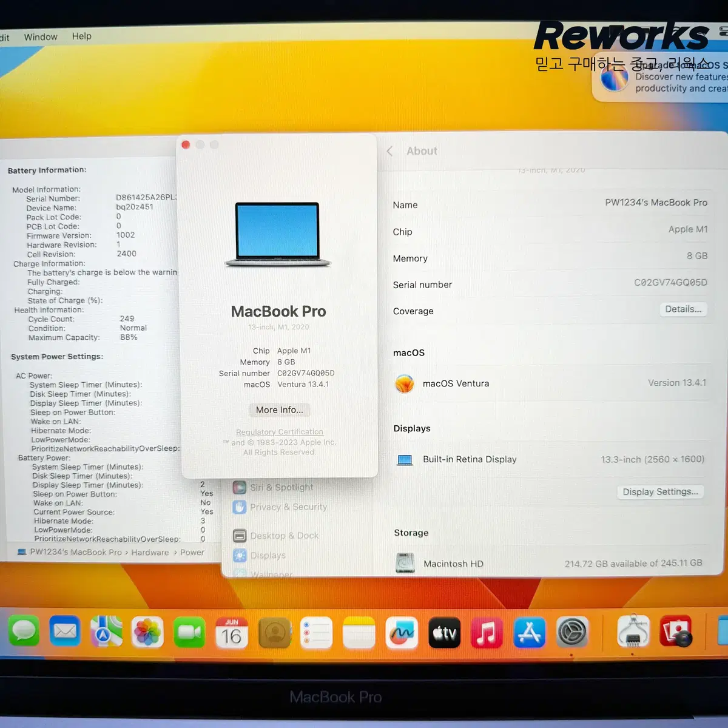Close the About This Mac window
This screenshot has width=728, height=728.
click(x=186, y=144)
